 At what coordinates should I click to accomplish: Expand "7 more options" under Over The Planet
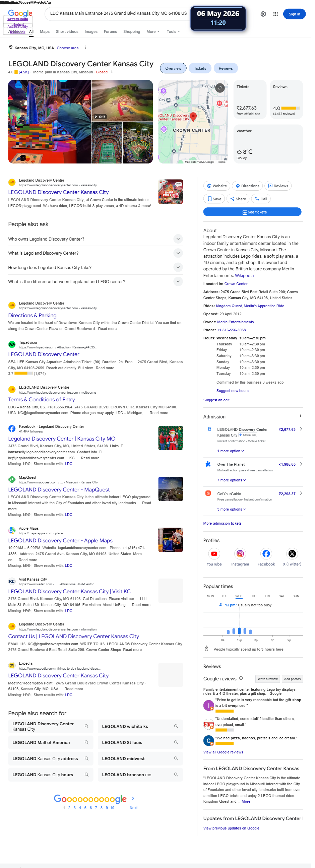[232, 480]
